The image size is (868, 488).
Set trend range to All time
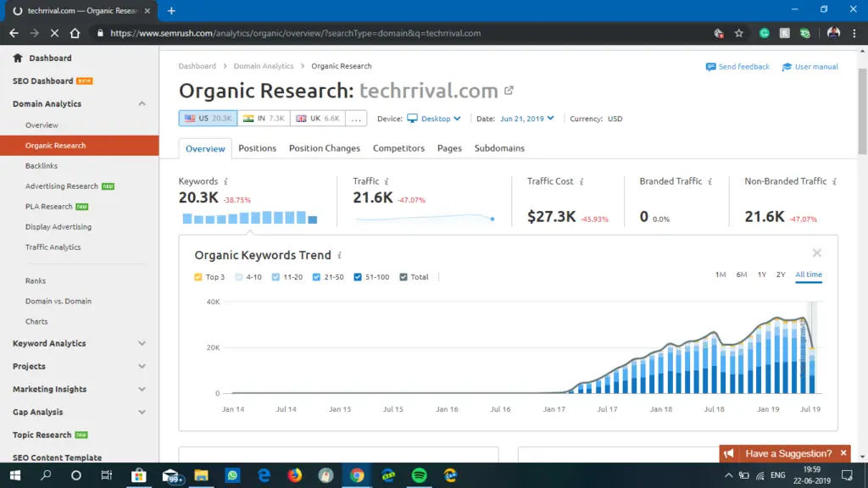coord(809,274)
